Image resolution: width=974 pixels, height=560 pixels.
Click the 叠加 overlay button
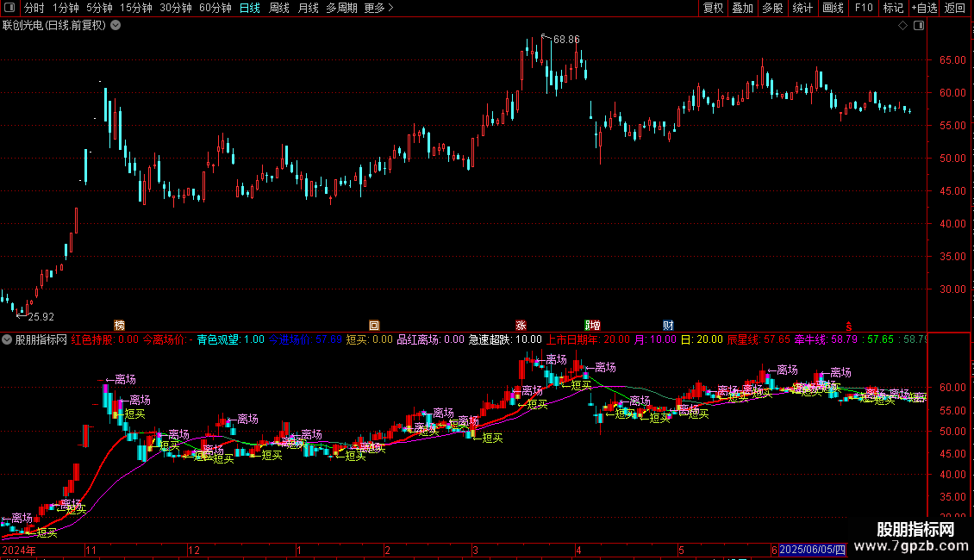coord(742,8)
